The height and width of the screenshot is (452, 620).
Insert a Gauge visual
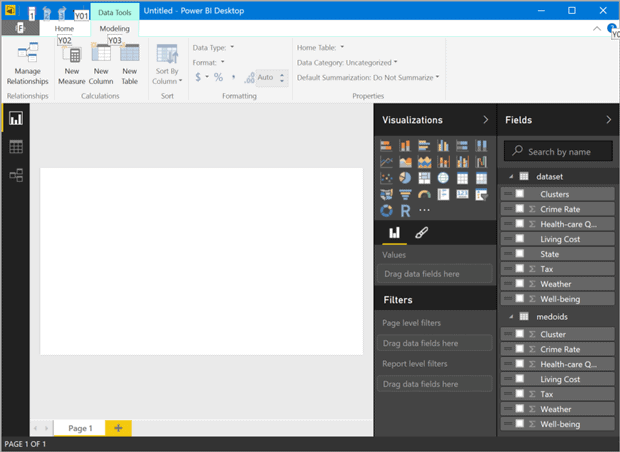click(424, 194)
